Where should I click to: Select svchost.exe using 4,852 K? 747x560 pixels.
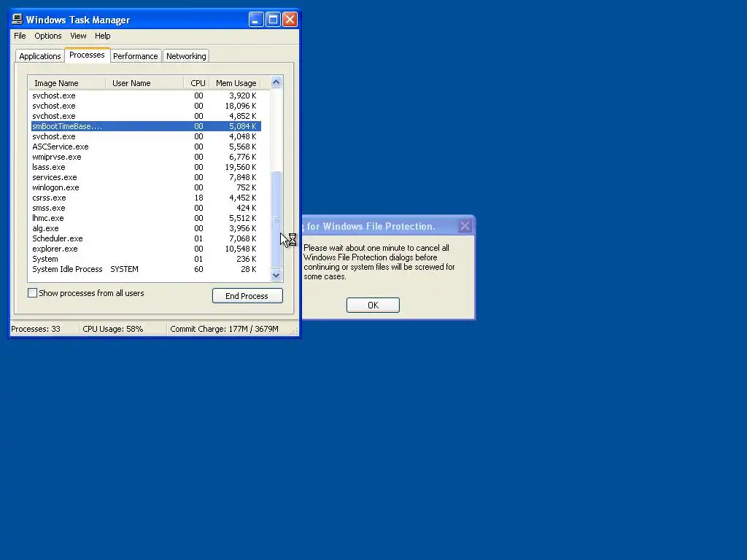(146, 116)
